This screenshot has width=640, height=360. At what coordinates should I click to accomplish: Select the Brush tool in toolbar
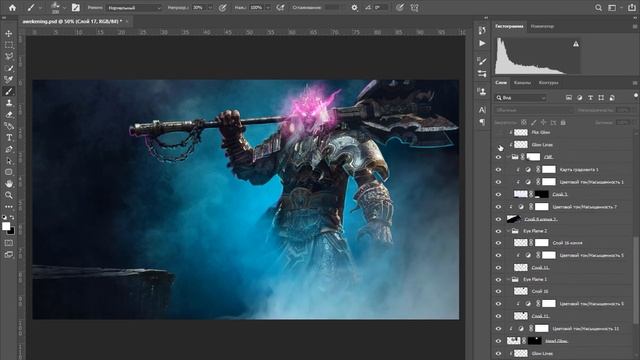point(9,91)
